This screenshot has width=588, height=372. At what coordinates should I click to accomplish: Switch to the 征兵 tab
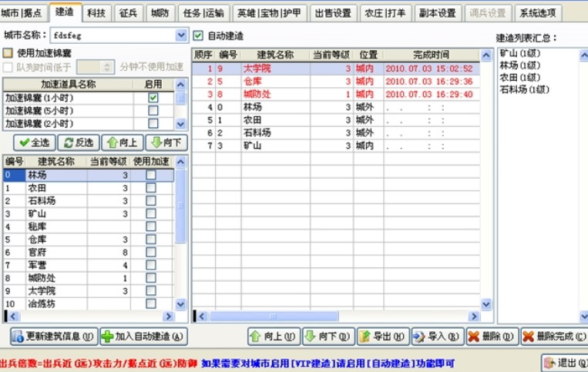[129, 13]
